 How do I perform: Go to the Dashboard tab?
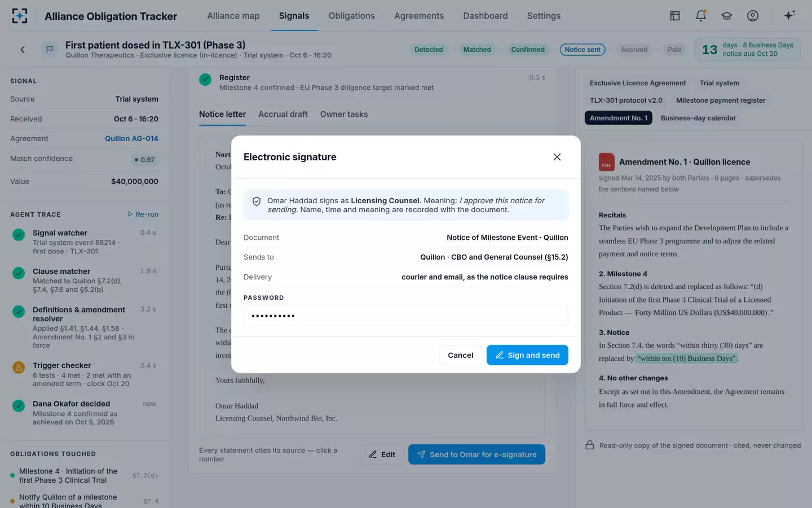point(486,16)
